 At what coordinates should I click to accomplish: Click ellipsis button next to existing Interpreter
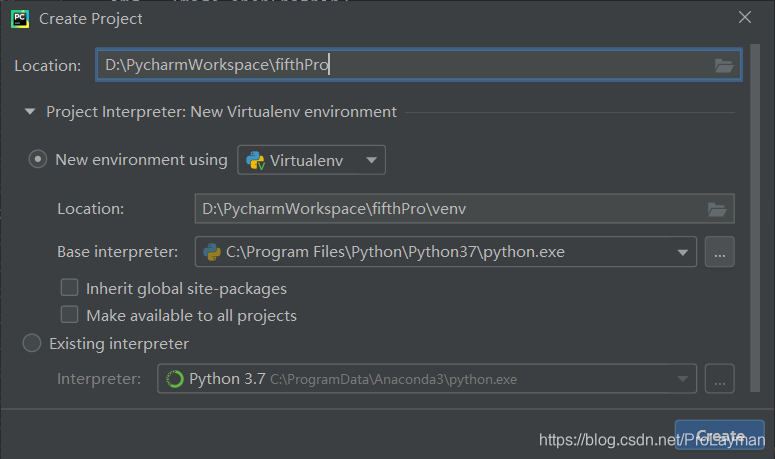point(720,379)
